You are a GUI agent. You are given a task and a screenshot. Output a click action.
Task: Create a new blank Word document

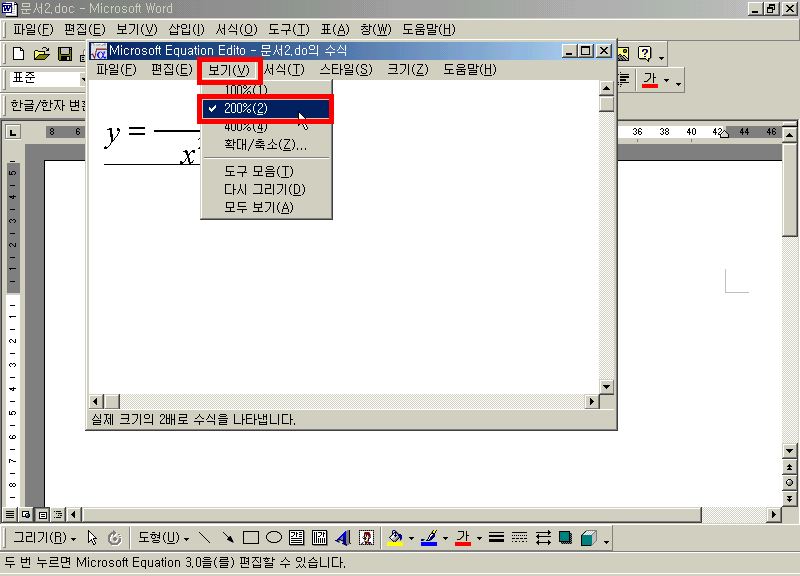(x=18, y=54)
